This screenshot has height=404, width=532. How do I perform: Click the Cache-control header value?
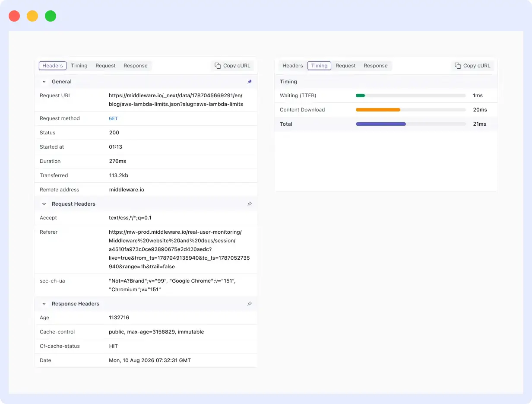click(156, 332)
